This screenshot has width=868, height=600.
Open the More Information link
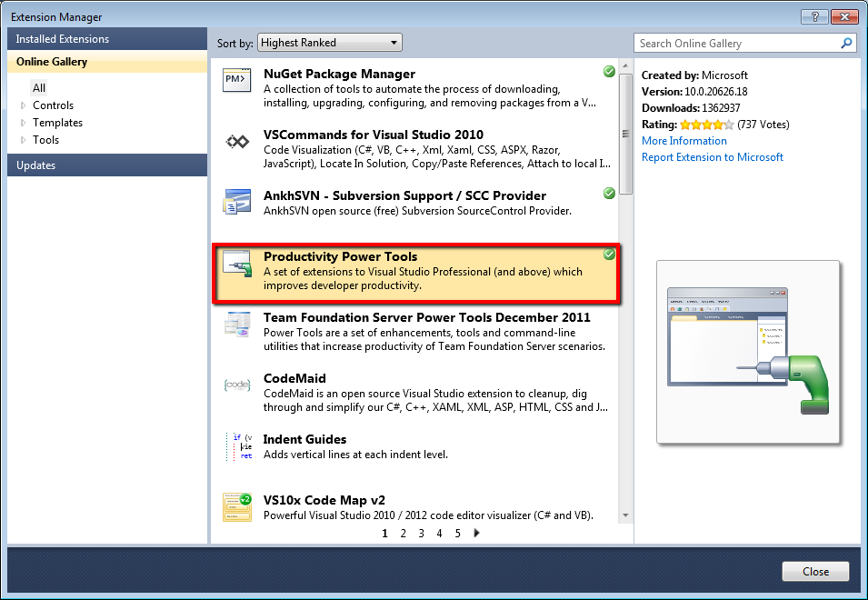click(683, 141)
